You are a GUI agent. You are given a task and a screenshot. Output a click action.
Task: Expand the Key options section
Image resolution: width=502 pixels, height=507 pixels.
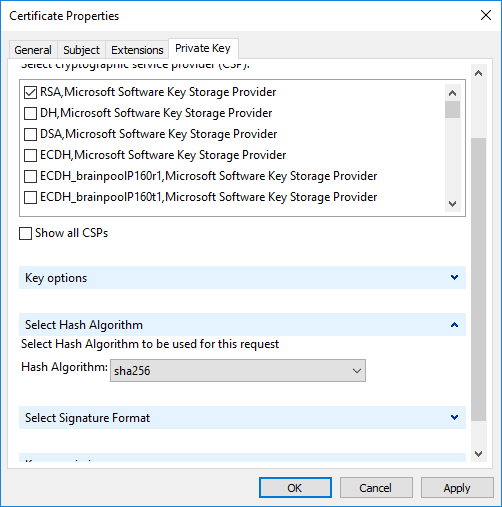click(242, 277)
